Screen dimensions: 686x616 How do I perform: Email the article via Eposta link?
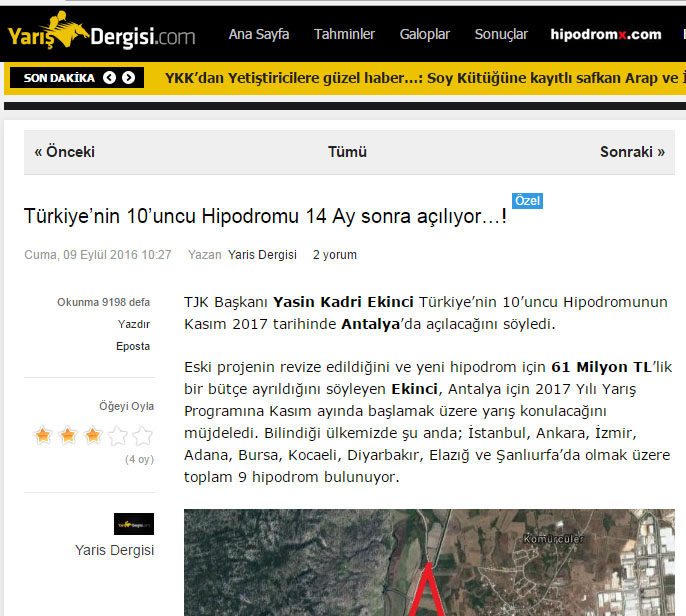(133, 346)
